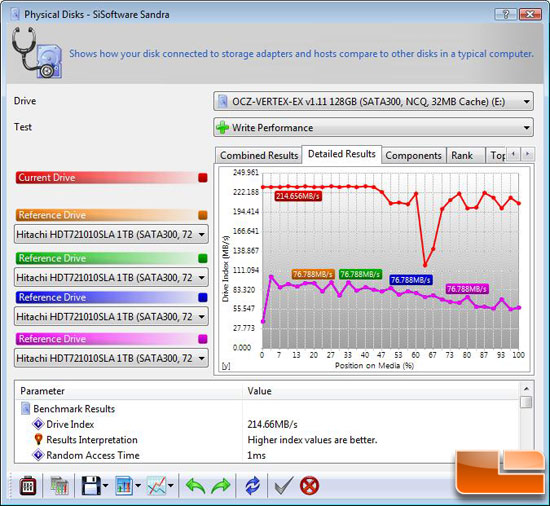Click the blue refresh arrows icon
This screenshot has height=506, width=550.
(253, 486)
